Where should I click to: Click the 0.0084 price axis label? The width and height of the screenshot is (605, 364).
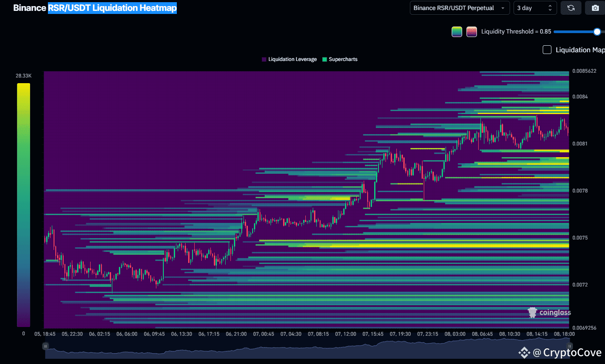click(x=580, y=97)
